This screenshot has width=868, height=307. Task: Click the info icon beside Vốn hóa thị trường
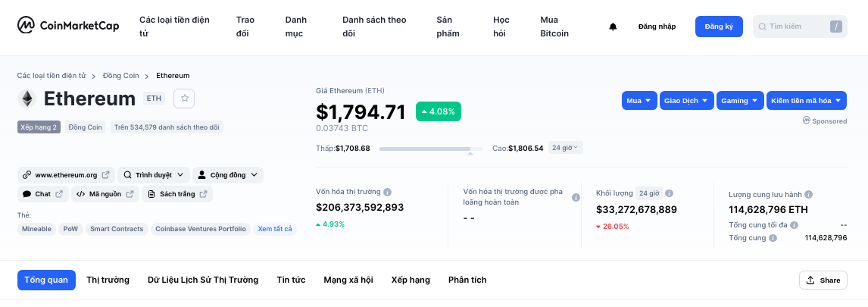[x=388, y=193]
